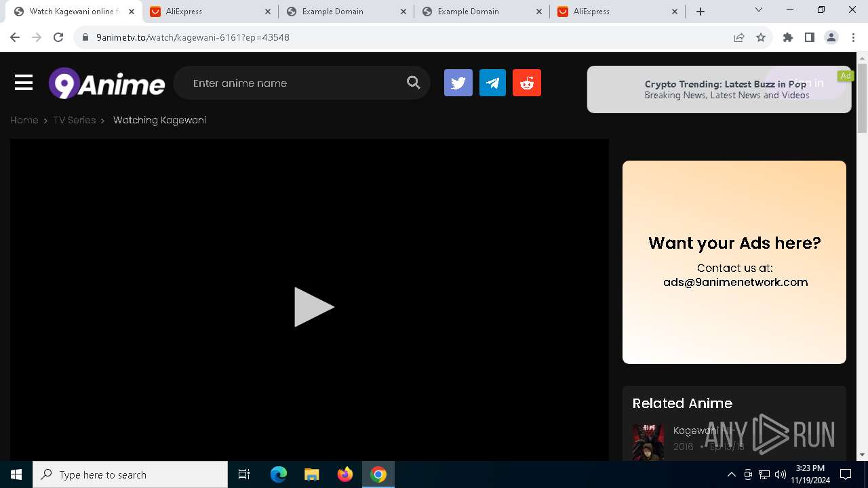Click the address bar URL
The image size is (868, 488).
193,37
